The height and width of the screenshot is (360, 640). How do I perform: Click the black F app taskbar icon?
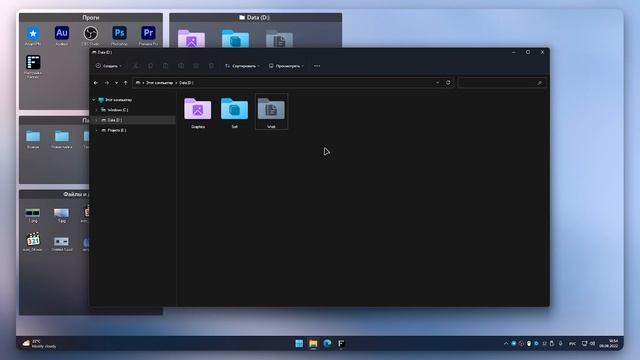(x=341, y=344)
